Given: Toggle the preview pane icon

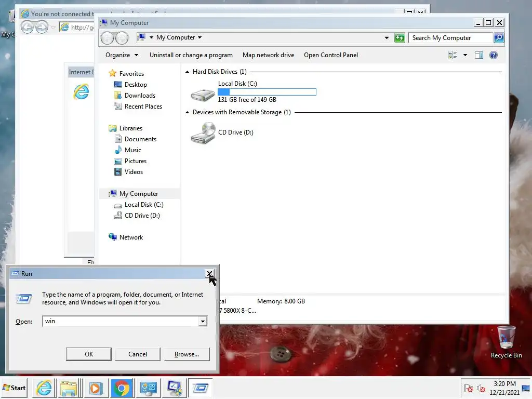Looking at the screenshot, I should pos(478,55).
